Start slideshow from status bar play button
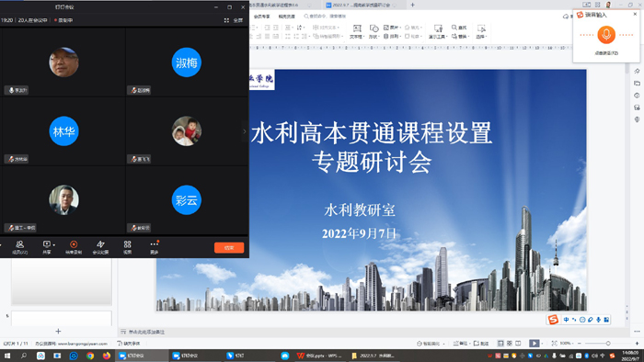 pos(534,343)
